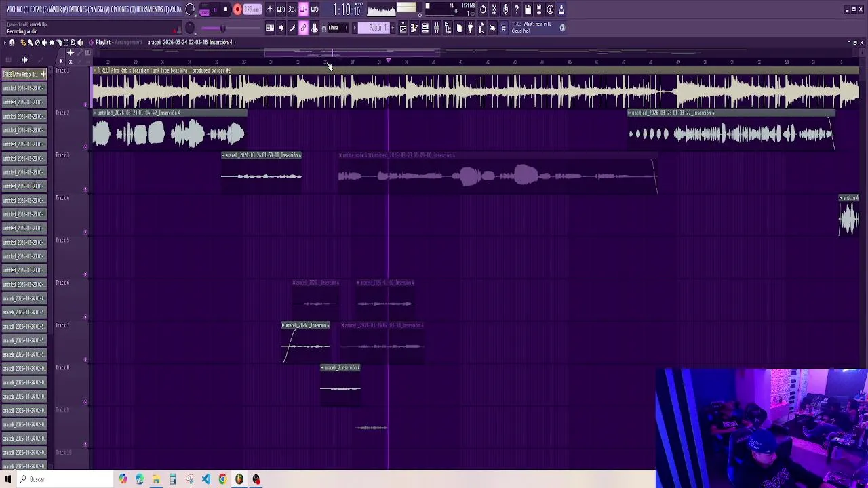This screenshot has width=868, height=488.
Task: Toggle typing keyboard to piano
Action: pyautogui.click(x=270, y=28)
